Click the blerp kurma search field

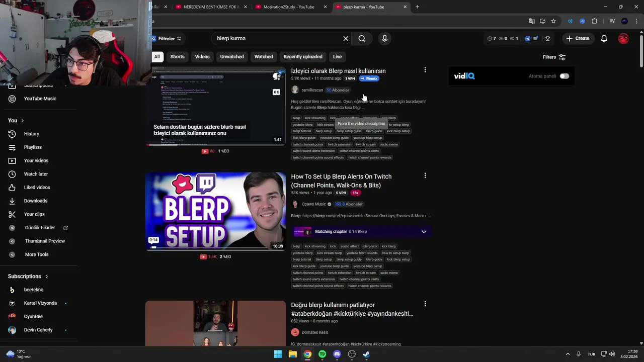tap(277, 39)
